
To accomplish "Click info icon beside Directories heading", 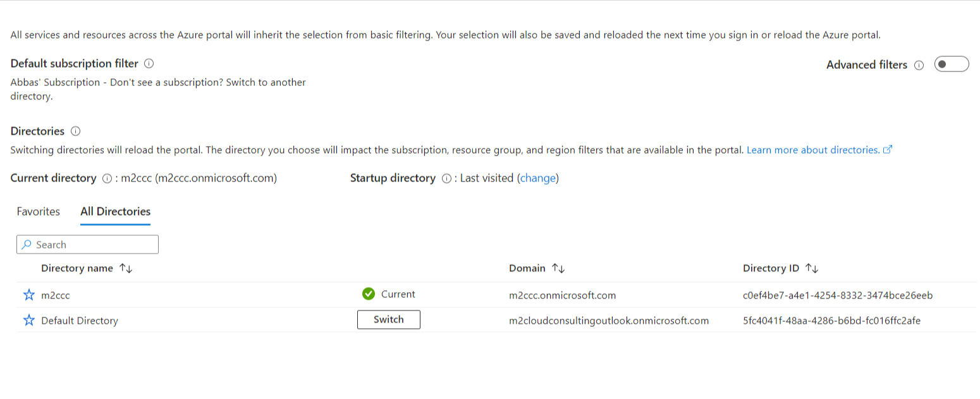I will (x=76, y=132).
